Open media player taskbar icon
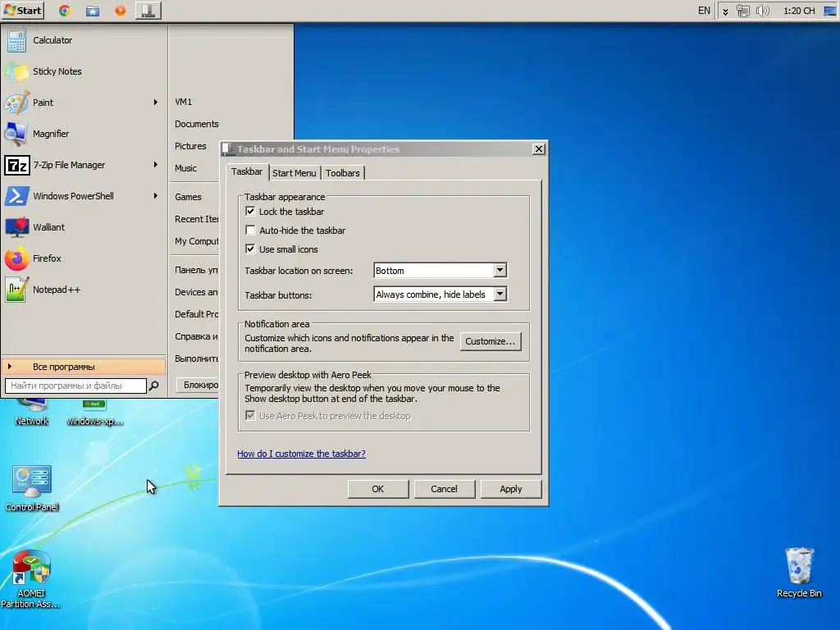 [x=121, y=11]
